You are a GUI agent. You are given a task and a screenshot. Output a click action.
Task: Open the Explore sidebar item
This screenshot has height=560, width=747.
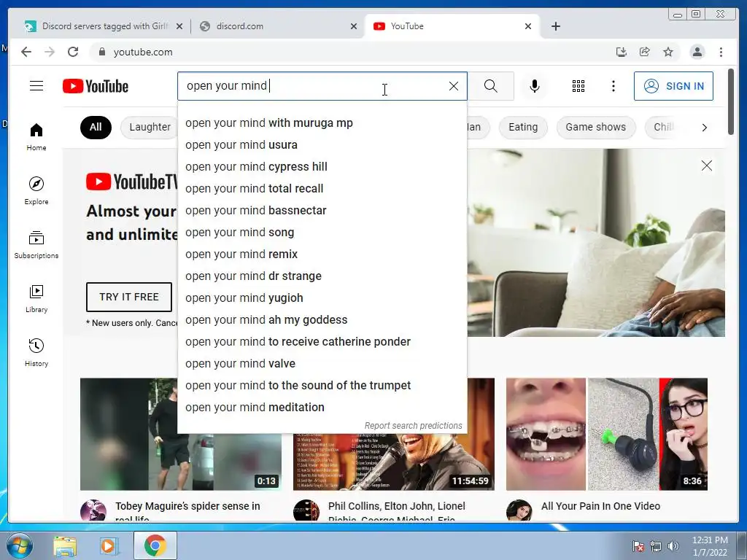point(36,191)
